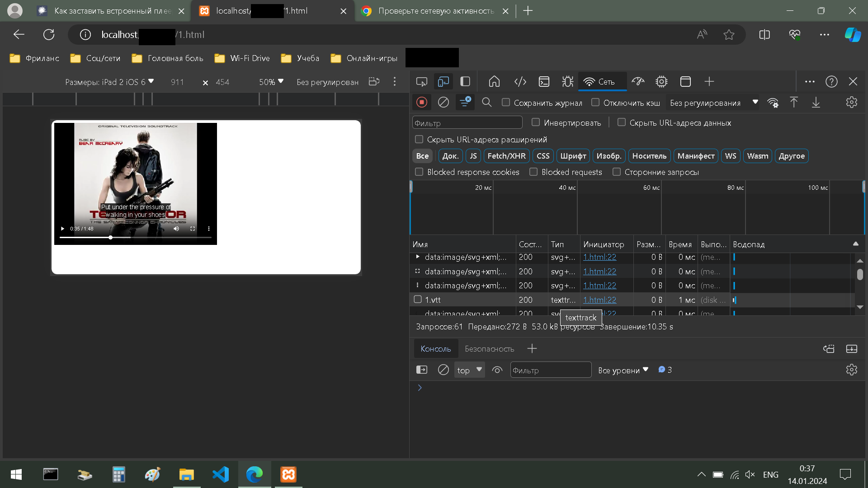Image resolution: width=868 pixels, height=488 pixels.
Task: Open network conditions Wi-Fi gear icon
Action: [x=773, y=103]
